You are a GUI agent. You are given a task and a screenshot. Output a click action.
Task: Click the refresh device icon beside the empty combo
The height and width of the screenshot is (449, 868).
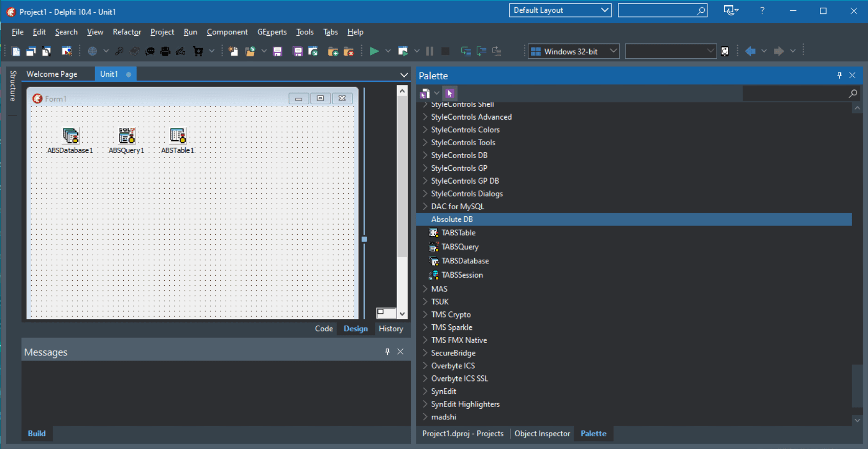coord(725,51)
